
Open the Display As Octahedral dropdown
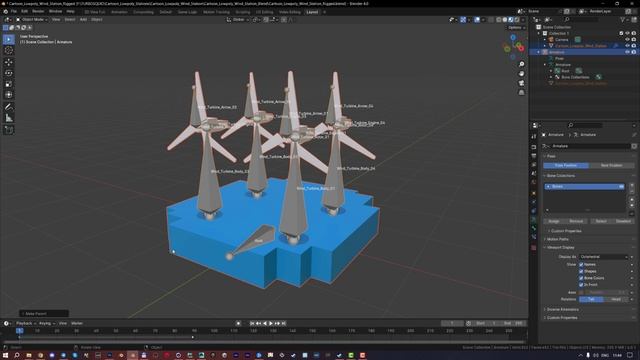[x=603, y=257]
